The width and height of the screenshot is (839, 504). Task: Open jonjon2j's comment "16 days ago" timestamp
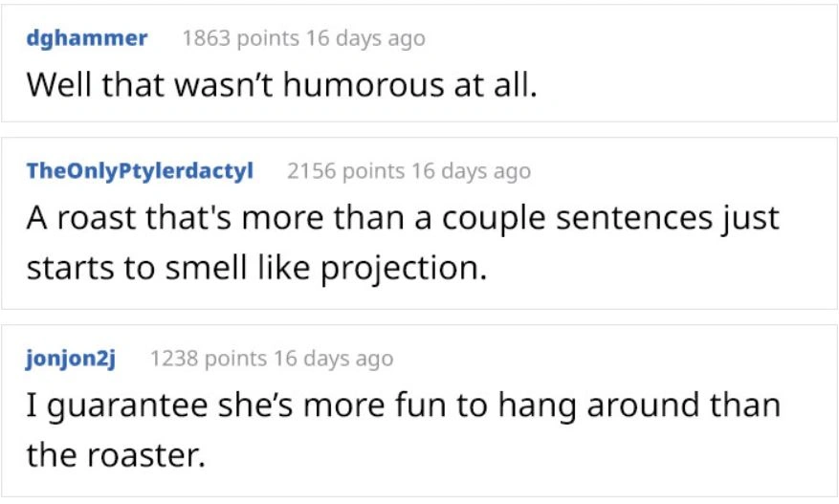click(x=333, y=359)
